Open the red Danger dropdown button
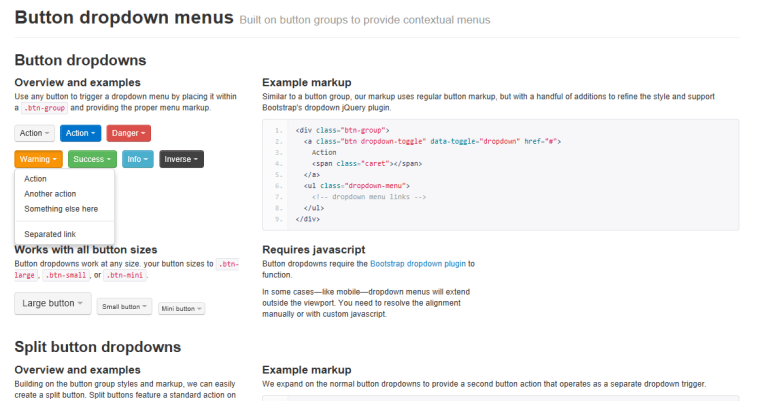757x401 pixels. point(128,133)
